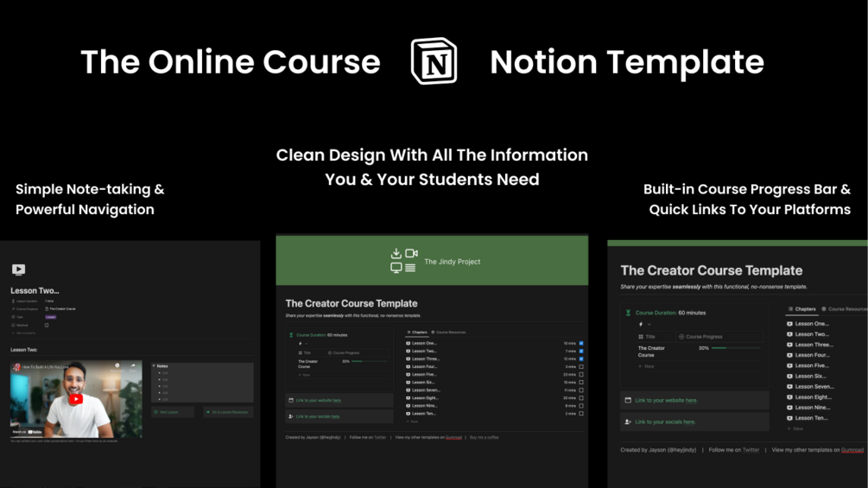
Task: Click the Lesson Seven icon in the right page
Action: (x=789, y=387)
